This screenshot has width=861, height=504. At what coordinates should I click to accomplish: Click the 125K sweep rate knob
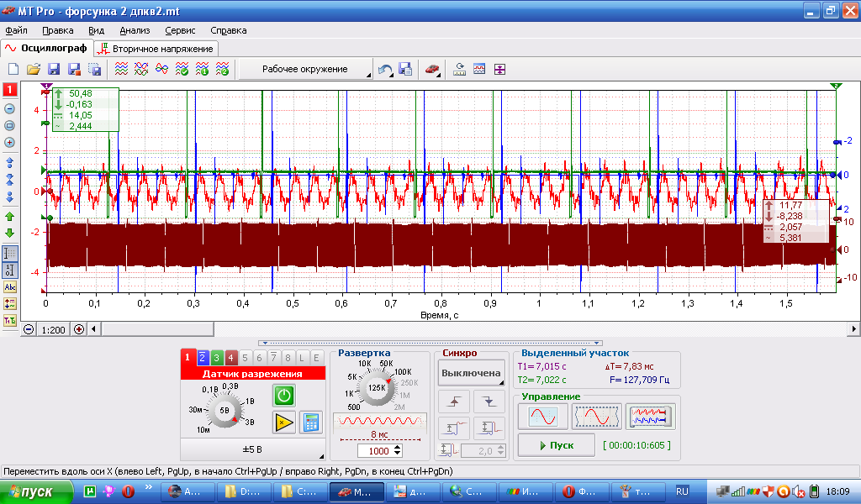tap(377, 388)
